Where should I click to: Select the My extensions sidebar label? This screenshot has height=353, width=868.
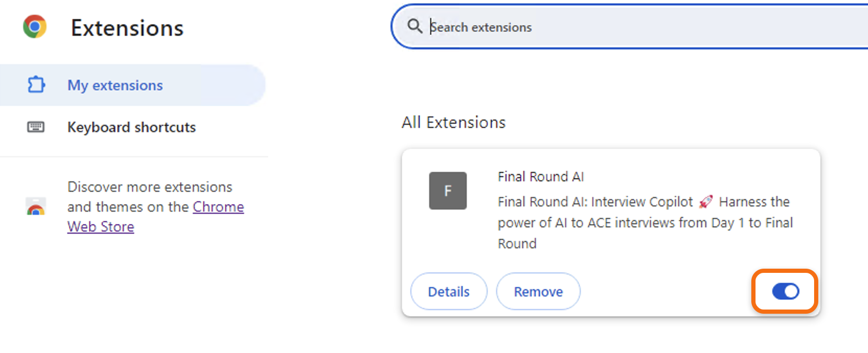click(115, 85)
